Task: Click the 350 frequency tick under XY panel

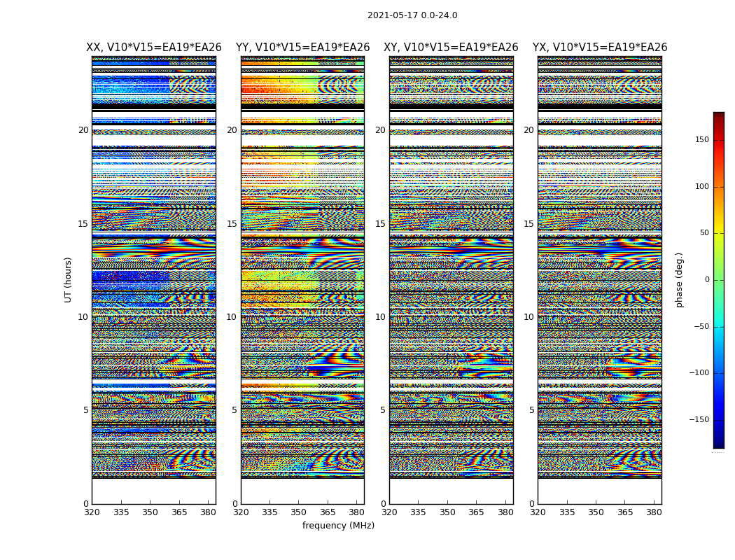Action: coord(448,512)
